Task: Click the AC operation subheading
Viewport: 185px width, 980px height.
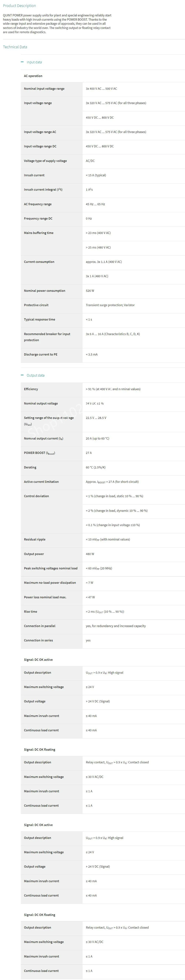Action: coord(33,76)
